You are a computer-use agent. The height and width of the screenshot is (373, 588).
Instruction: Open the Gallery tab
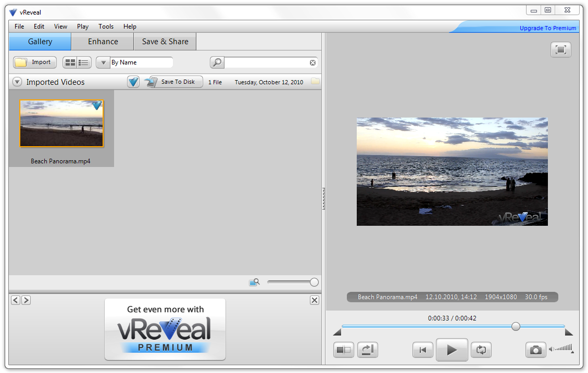point(40,42)
